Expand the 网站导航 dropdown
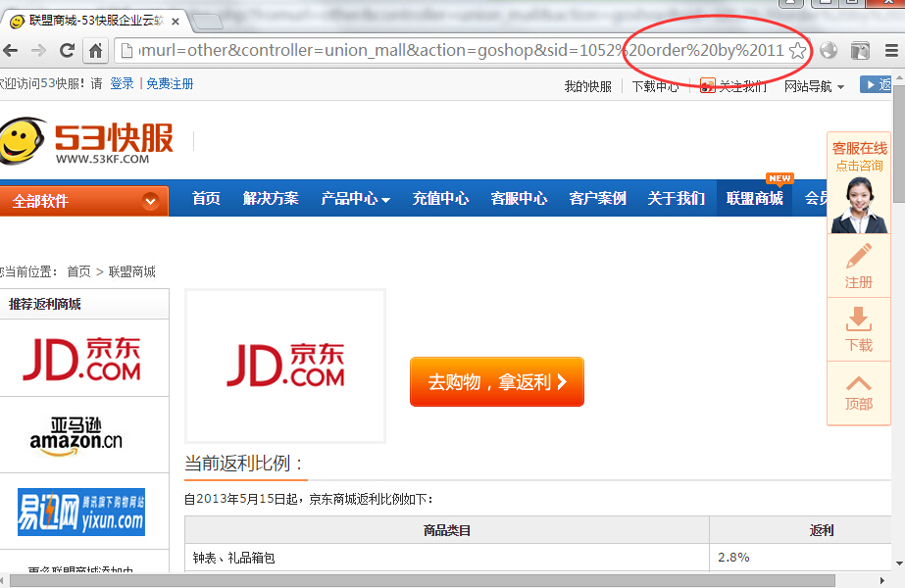905x588 pixels. point(814,86)
